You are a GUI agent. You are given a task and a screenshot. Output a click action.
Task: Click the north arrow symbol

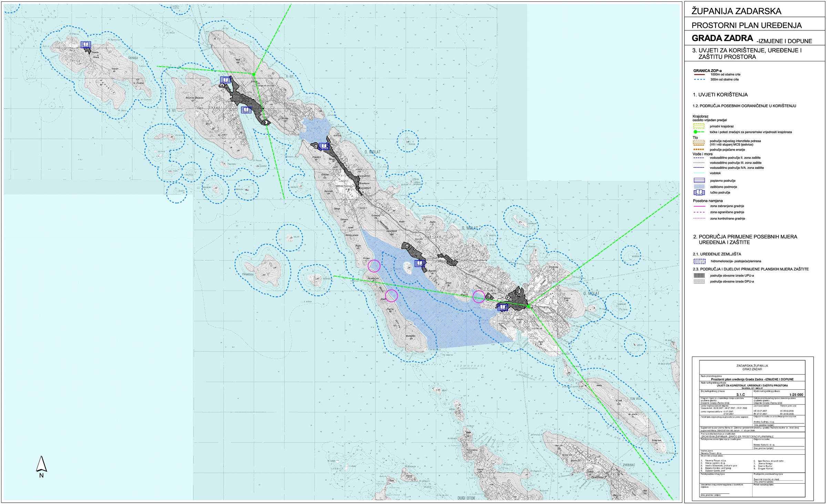click(41, 467)
